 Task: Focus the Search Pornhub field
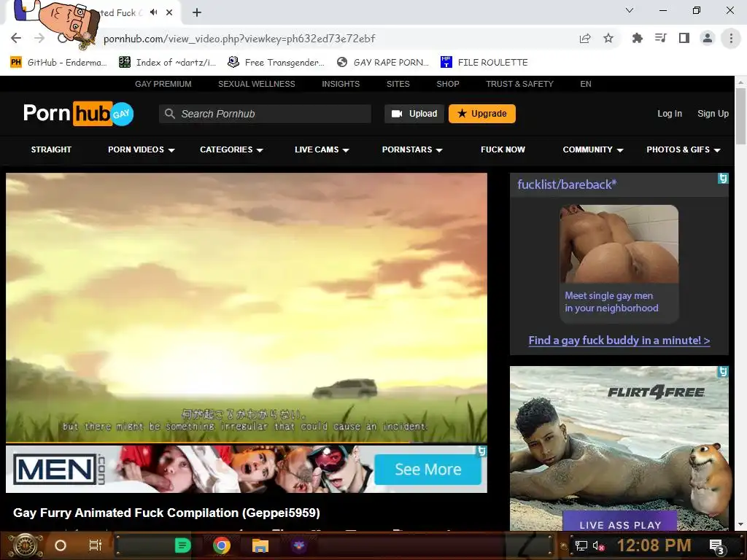pos(265,114)
